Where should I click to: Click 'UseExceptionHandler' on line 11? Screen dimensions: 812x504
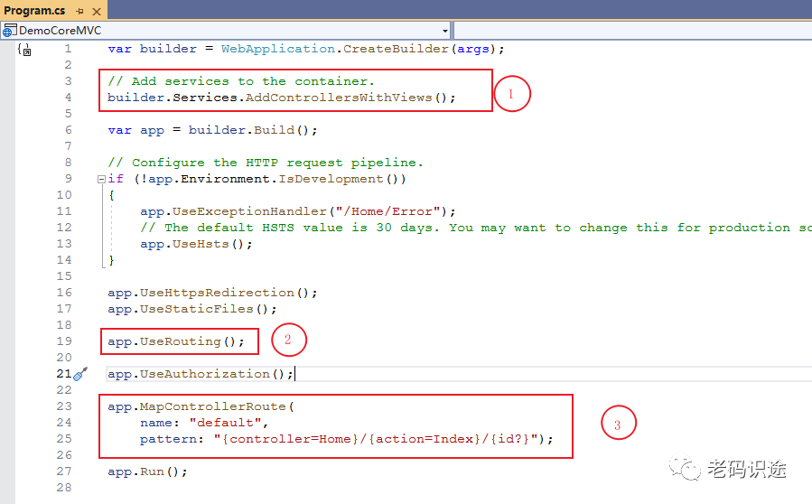pos(249,212)
